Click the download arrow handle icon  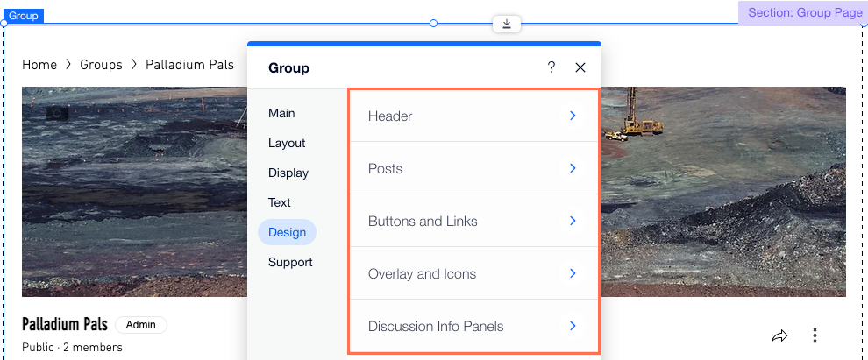(x=507, y=24)
